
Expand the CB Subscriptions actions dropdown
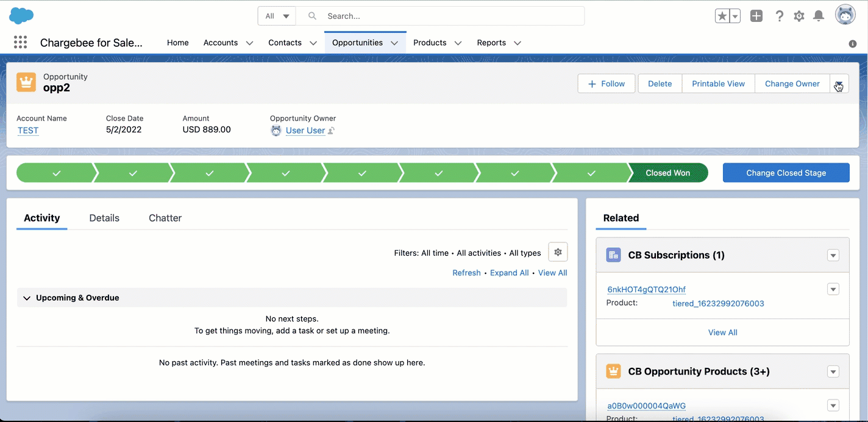click(833, 255)
